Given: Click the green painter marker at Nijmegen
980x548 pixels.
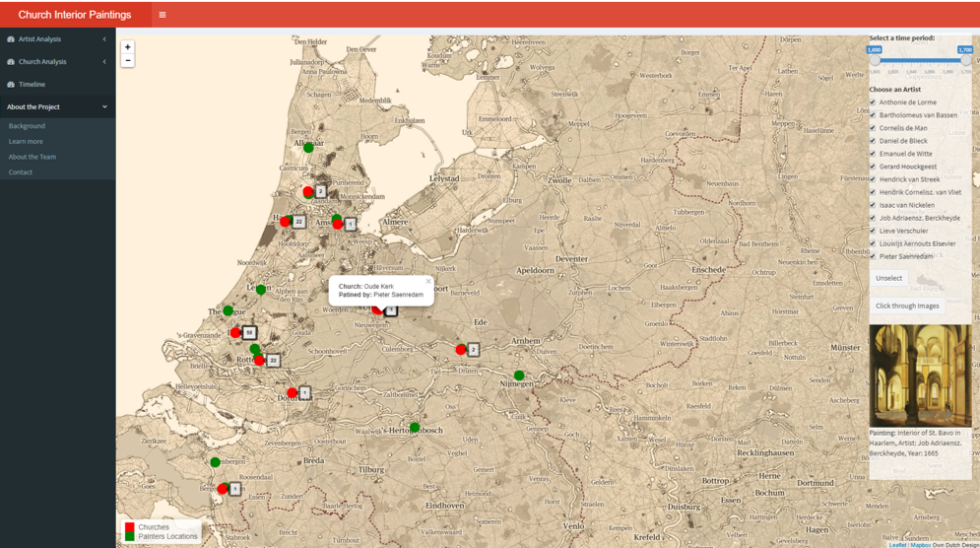Looking at the screenshot, I should (x=519, y=376).
